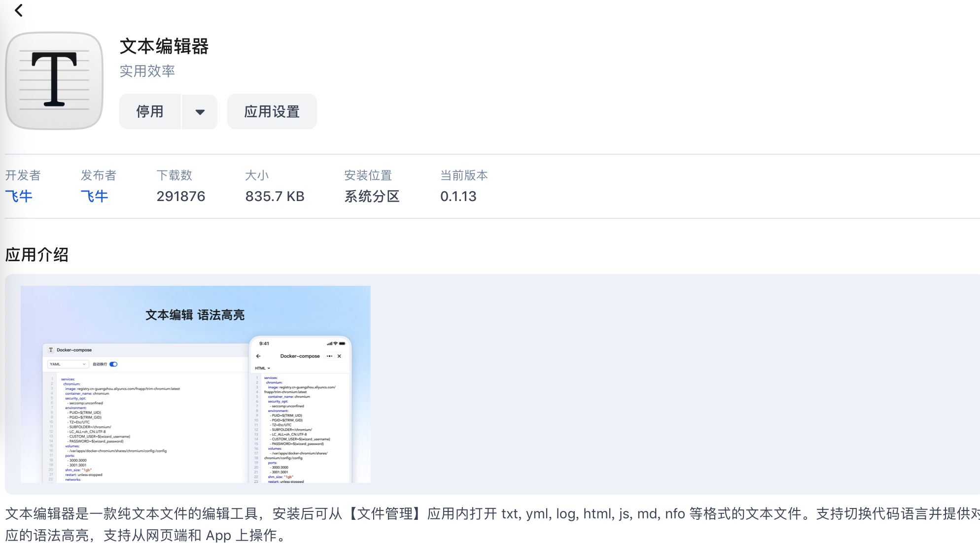Click the 飞牛 developer link
Image resolution: width=980 pixels, height=543 pixels.
click(19, 196)
